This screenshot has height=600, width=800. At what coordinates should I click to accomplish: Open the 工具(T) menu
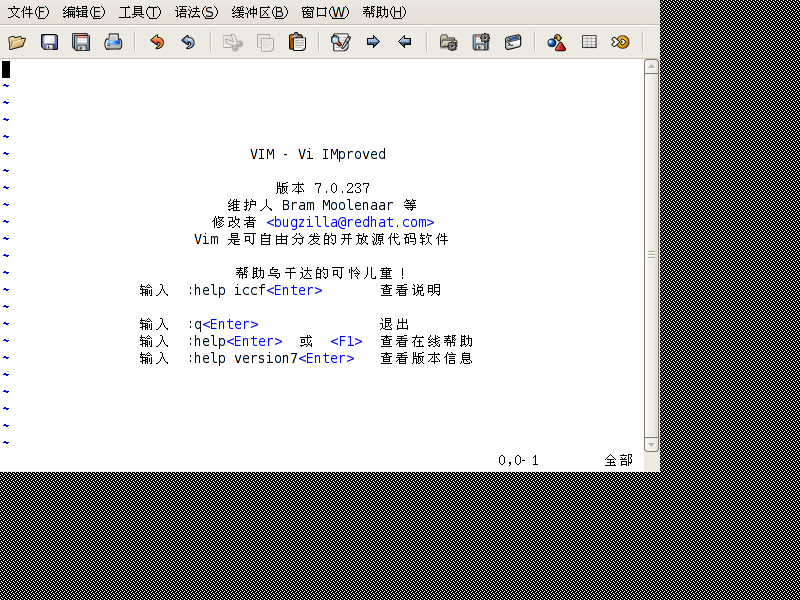(x=139, y=12)
